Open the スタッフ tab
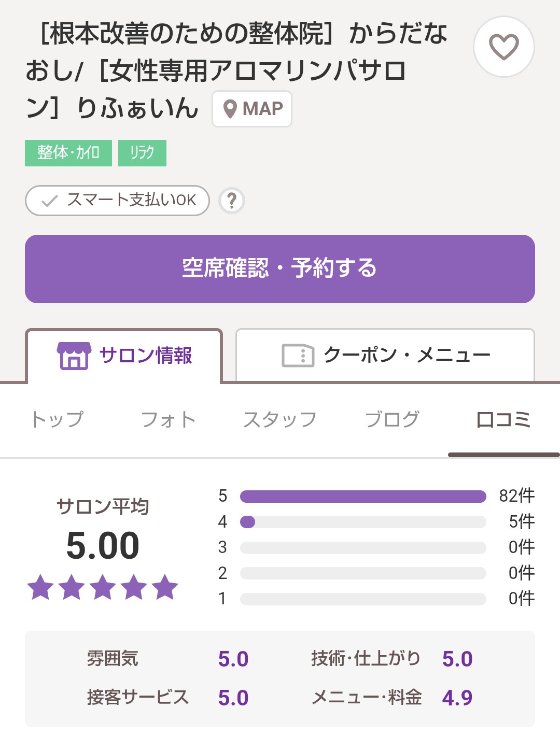Viewport: 560px width, 736px height. pos(280,419)
